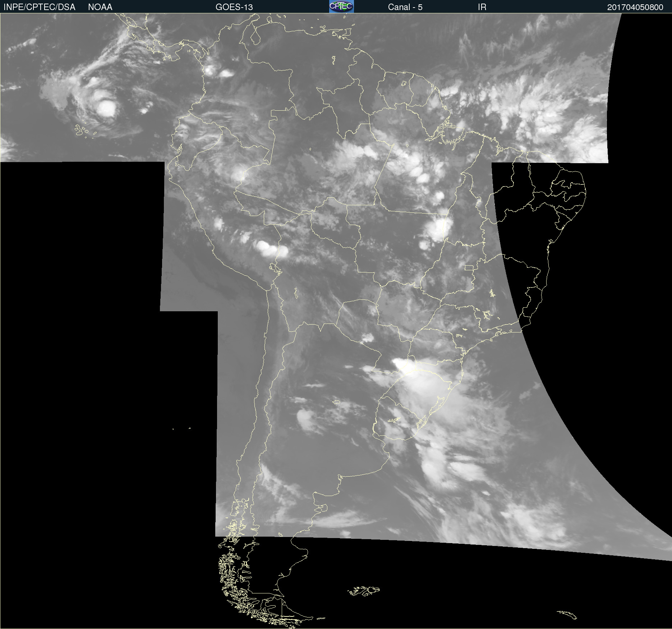Click the IR label in header
Image resolution: width=672 pixels, height=629 pixels.
(482, 7)
